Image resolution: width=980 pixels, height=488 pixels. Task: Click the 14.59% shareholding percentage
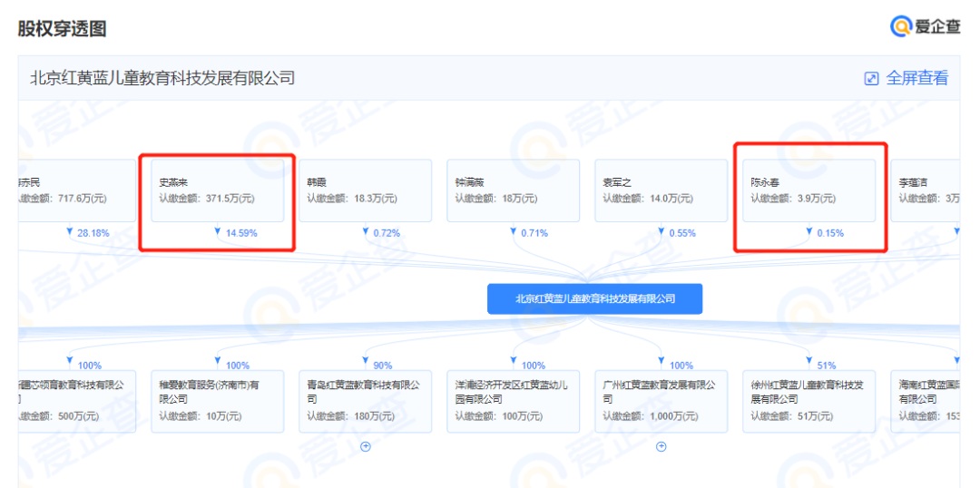(240, 233)
